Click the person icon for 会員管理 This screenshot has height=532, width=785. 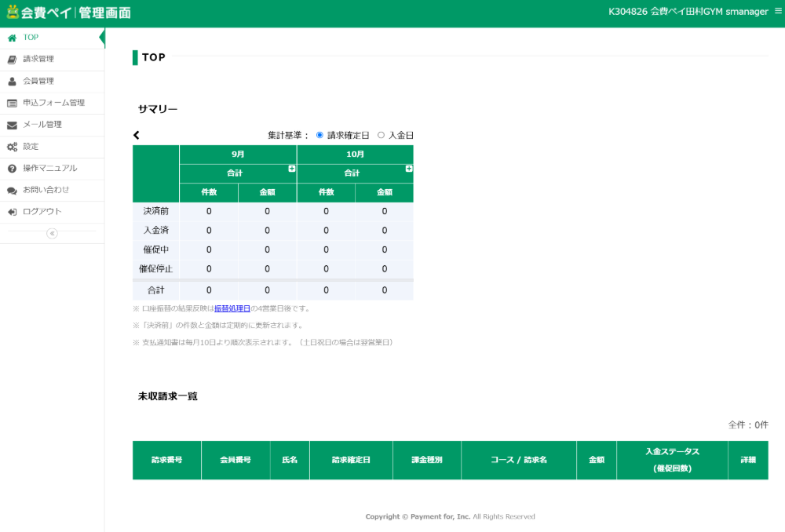tap(12, 82)
